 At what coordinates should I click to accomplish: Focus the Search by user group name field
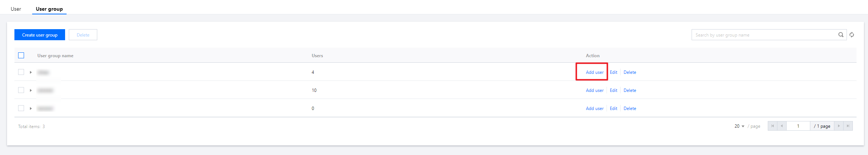pos(764,35)
